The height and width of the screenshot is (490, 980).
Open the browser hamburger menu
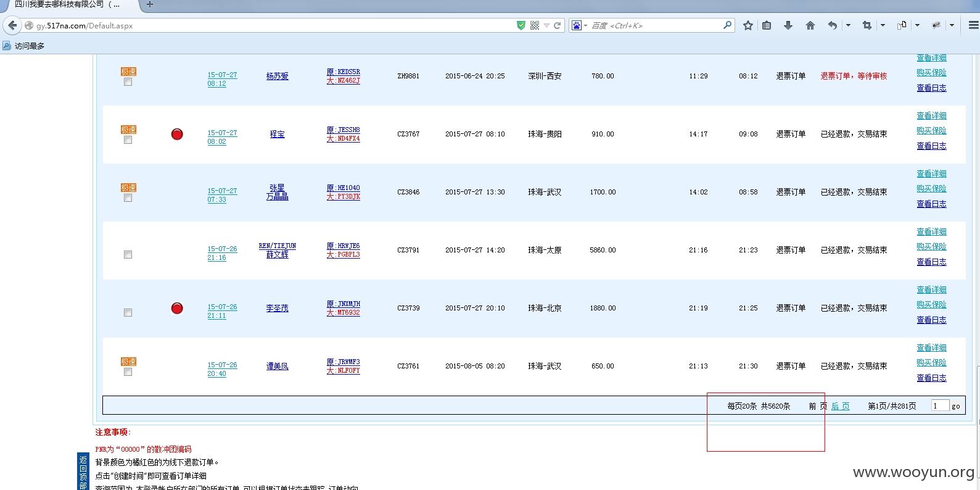974,25
